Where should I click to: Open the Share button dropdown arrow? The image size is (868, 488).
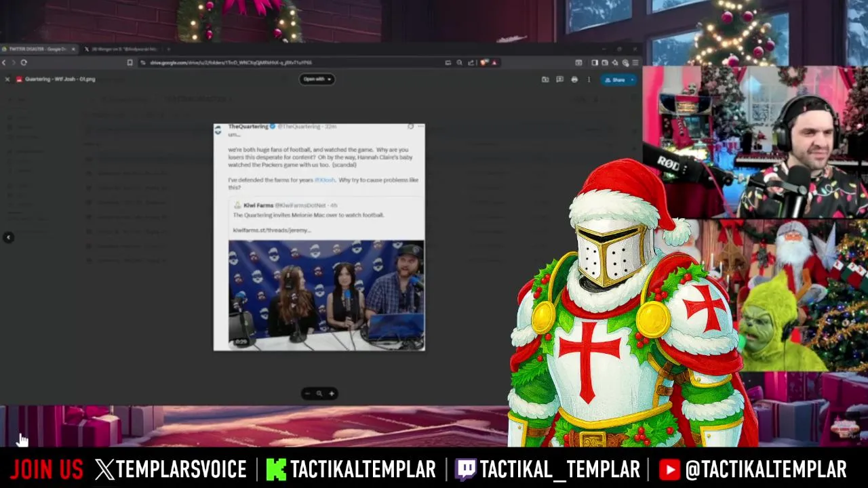632,80
